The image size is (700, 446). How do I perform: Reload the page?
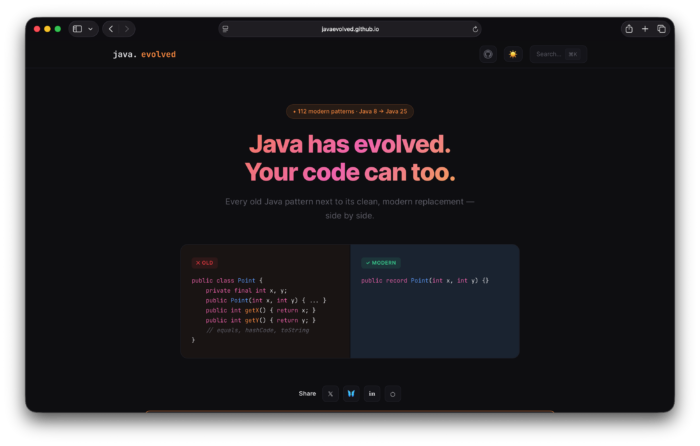(x=475, y=29)
